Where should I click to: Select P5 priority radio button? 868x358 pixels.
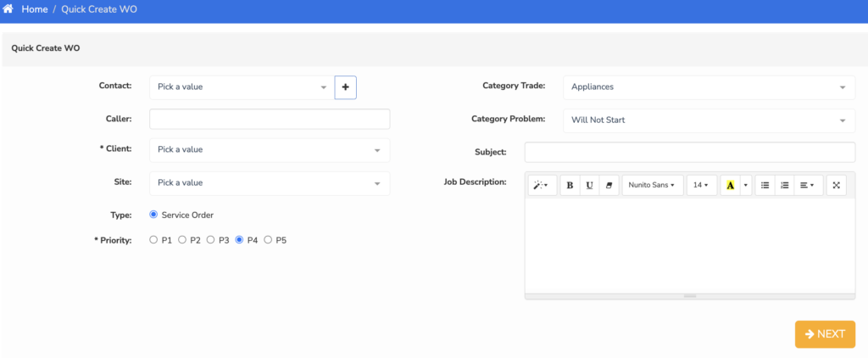[268, 240]
